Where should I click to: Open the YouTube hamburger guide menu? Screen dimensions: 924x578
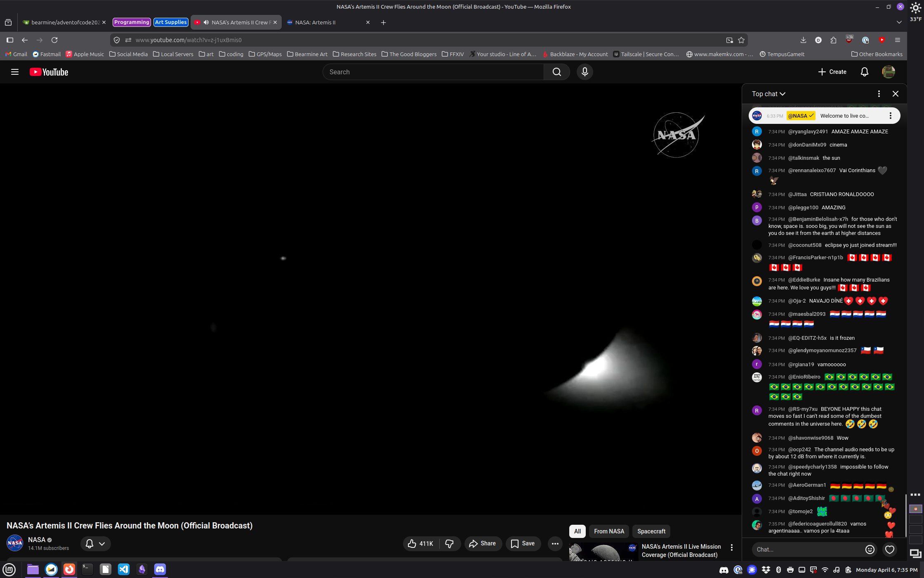click(15, 72)
